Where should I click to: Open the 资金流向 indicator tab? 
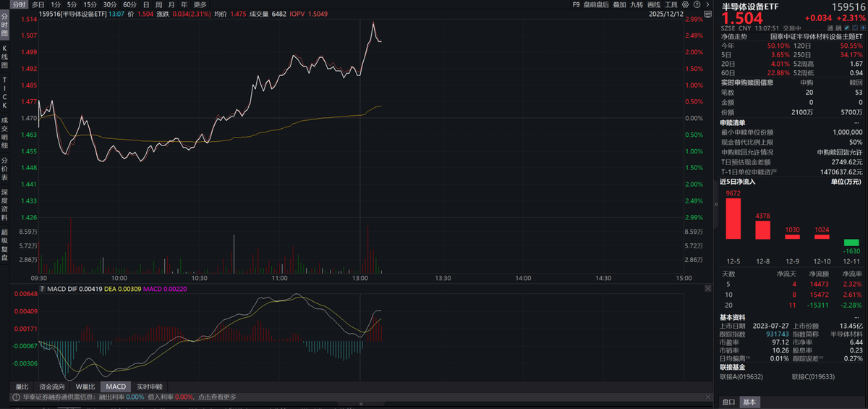(x=52, y=387)
